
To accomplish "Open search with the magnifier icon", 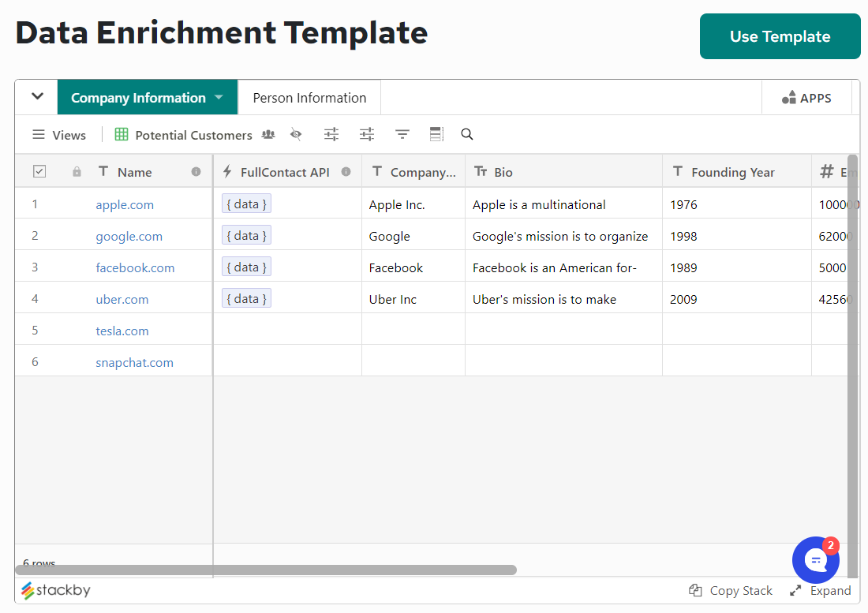I will tap(466, 134).
